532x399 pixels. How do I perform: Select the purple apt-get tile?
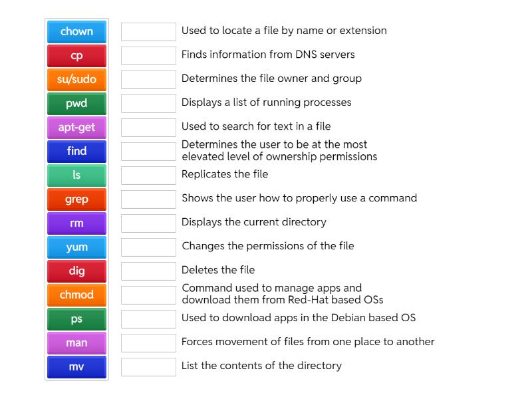pyautogui.click(x=76, y=127)
